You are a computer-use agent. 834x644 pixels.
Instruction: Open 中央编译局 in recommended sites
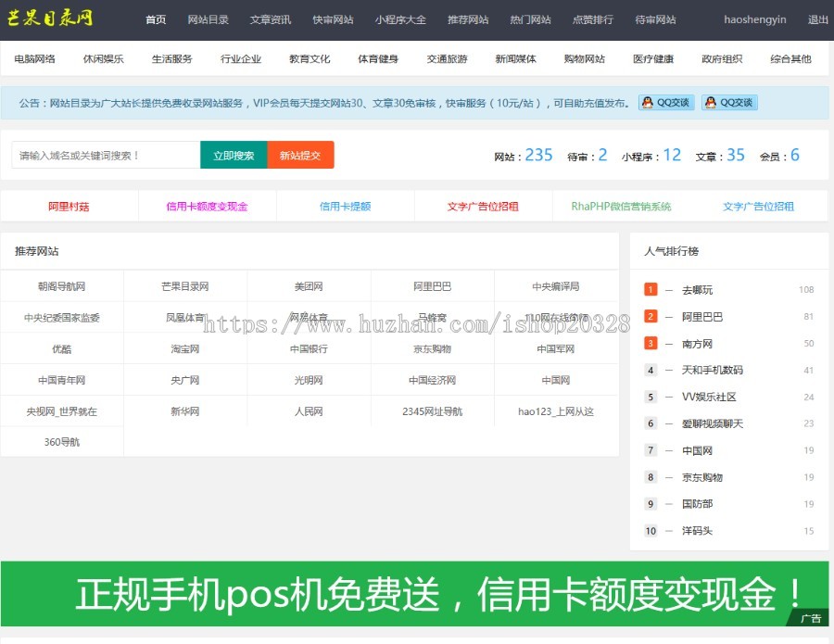[556, 286]
